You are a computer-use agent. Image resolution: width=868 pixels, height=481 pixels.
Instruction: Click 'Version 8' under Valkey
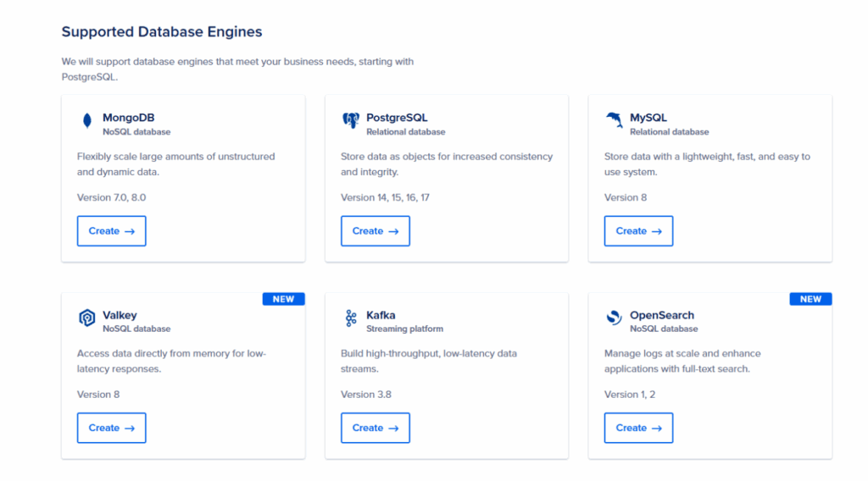[x=98, y=394]
